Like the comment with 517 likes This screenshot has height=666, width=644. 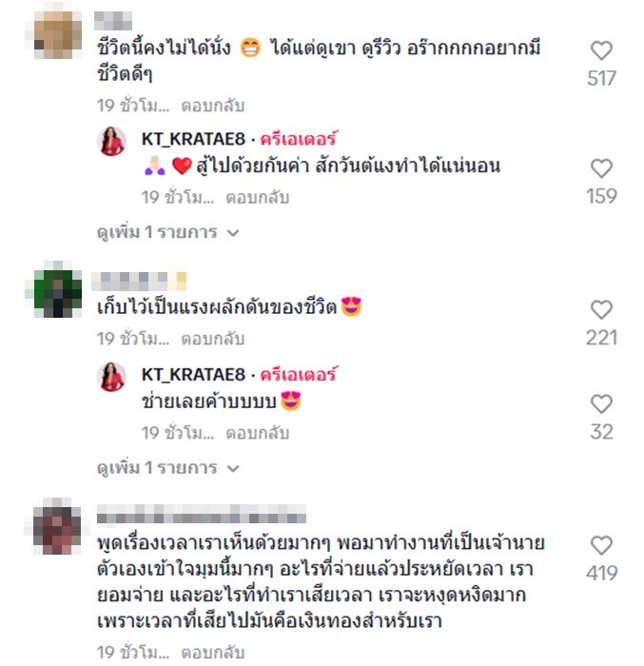[x=601, y=50]
